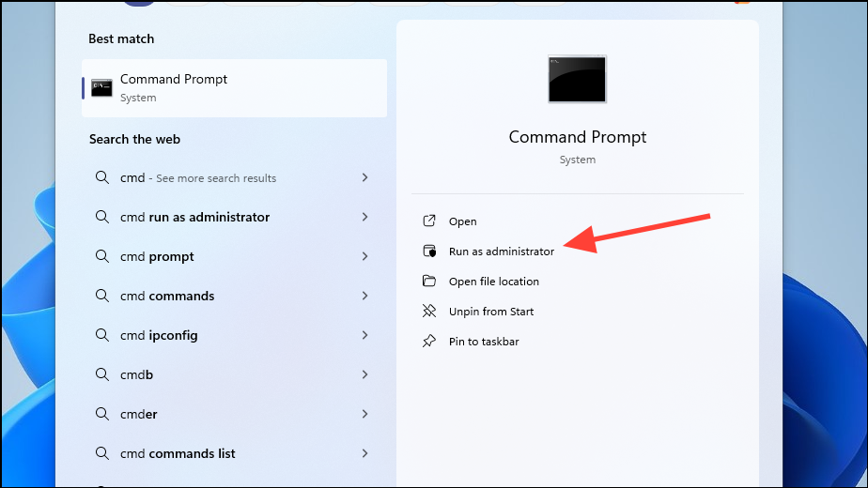The width and height of the screenshot is (868, 488).
Task: Expand the chevron on the cmd commands row
Action: pyautogui.click(x=364, y=296)
